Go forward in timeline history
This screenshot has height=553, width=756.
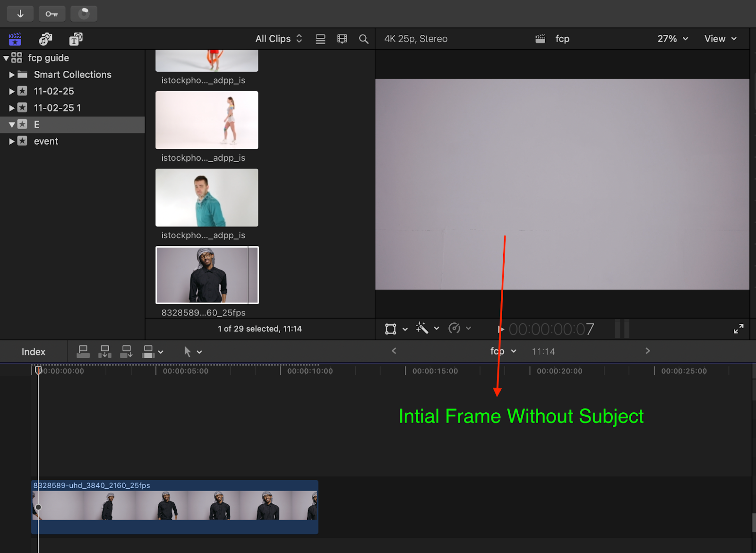pos(648,351)
